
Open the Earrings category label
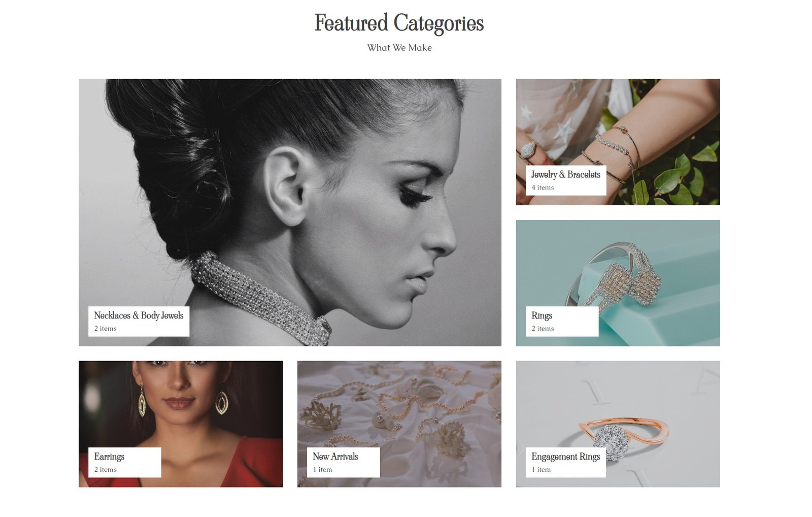(x=109, y=457)
